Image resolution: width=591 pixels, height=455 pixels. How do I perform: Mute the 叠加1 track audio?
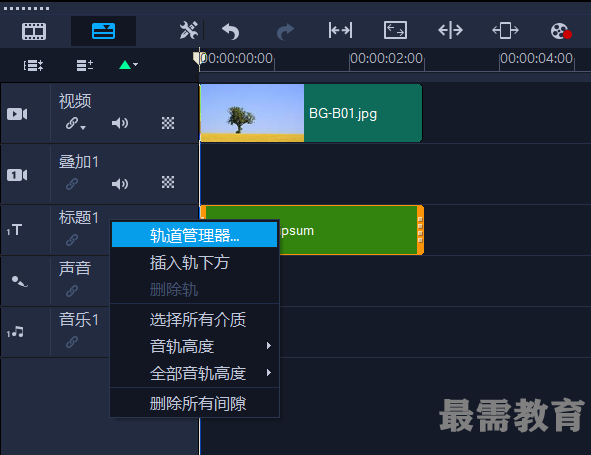pyautogui.click(x=120, y=184)
